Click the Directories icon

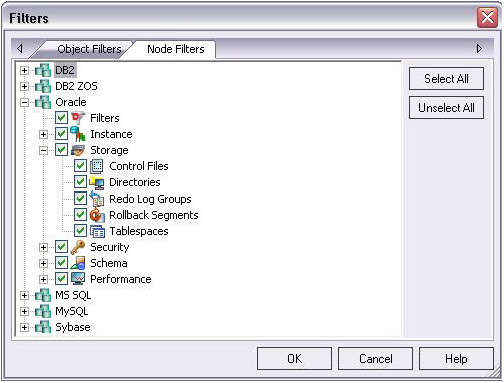click(97, 182)
